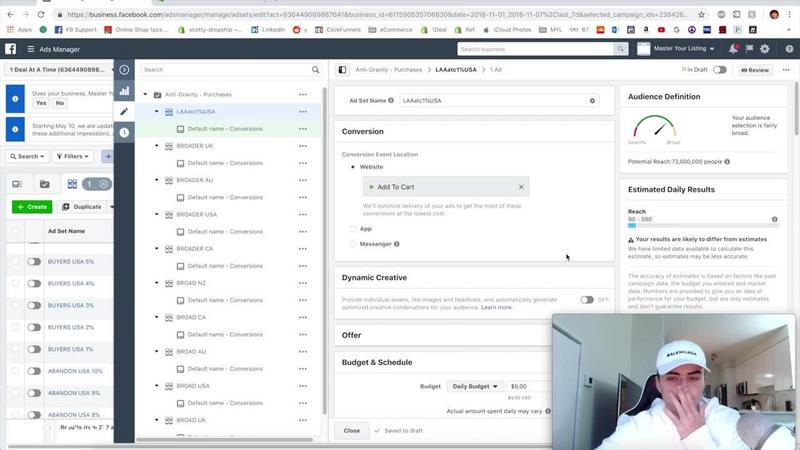Toggle the Dynamic Creative switch

click(x=587, y=299)
